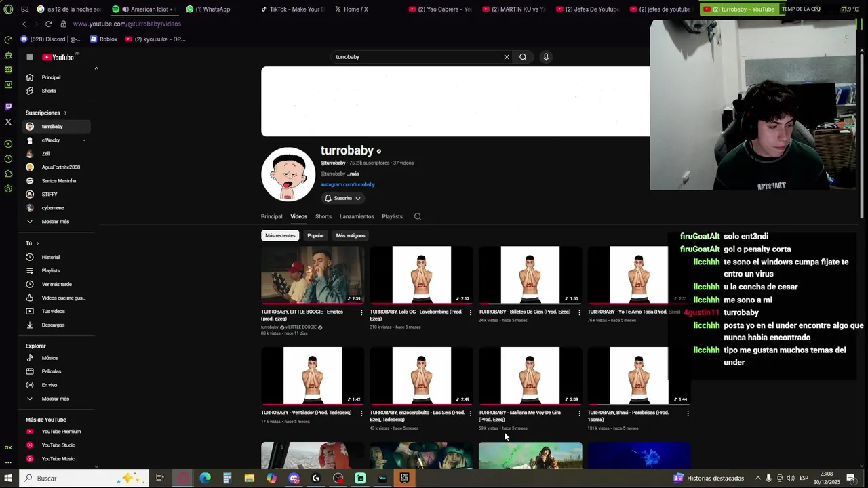Image resolution: width=868 pixels, height=488 pixels.
Task: Click the YouTube logo
Action: [x=58, y=57]
